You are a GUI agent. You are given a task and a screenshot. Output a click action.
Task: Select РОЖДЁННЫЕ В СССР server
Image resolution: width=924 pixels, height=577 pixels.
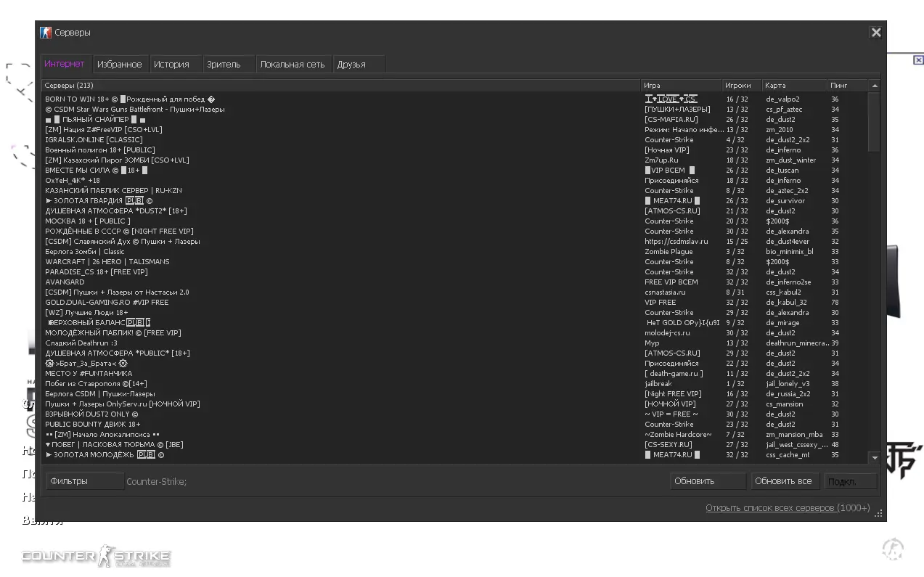455,232
